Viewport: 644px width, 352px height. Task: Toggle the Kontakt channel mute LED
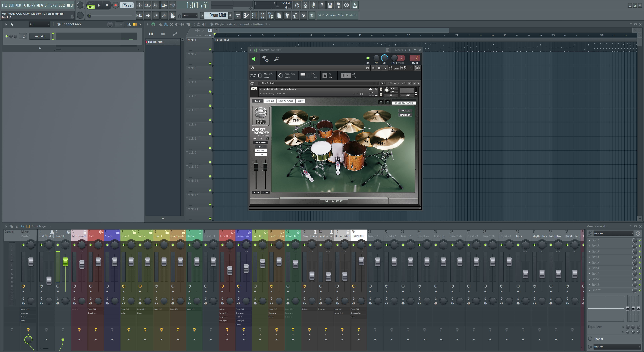click(7, 36)
